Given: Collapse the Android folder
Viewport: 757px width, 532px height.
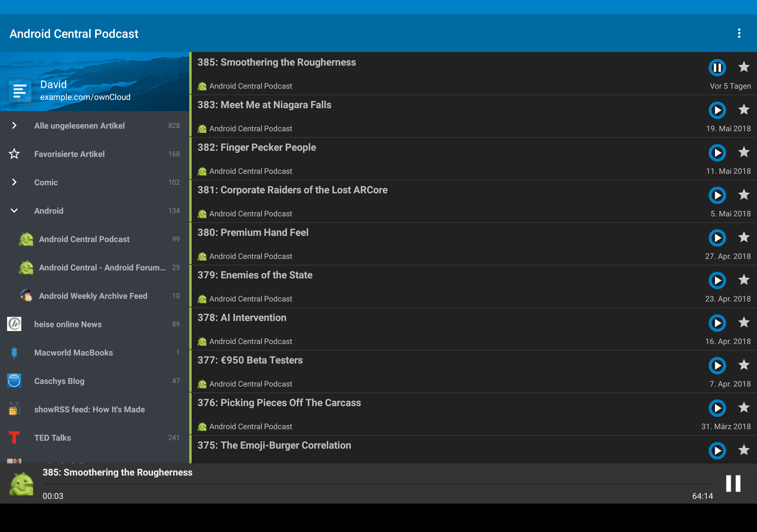Looking at the screenshot, I should pyautogui.click(x=14, y=211).
